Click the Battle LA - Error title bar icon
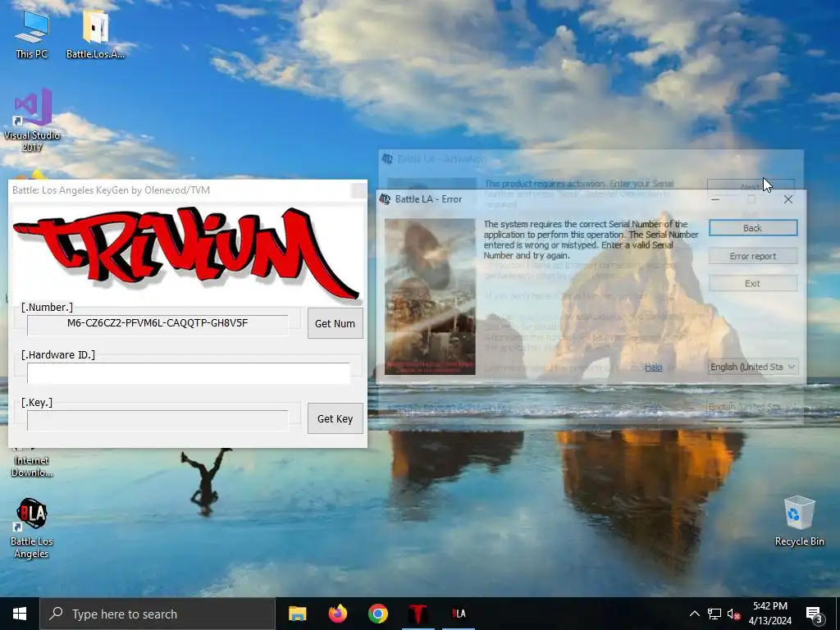This screenshot has height=630, width=840. [x=385, y=199]
